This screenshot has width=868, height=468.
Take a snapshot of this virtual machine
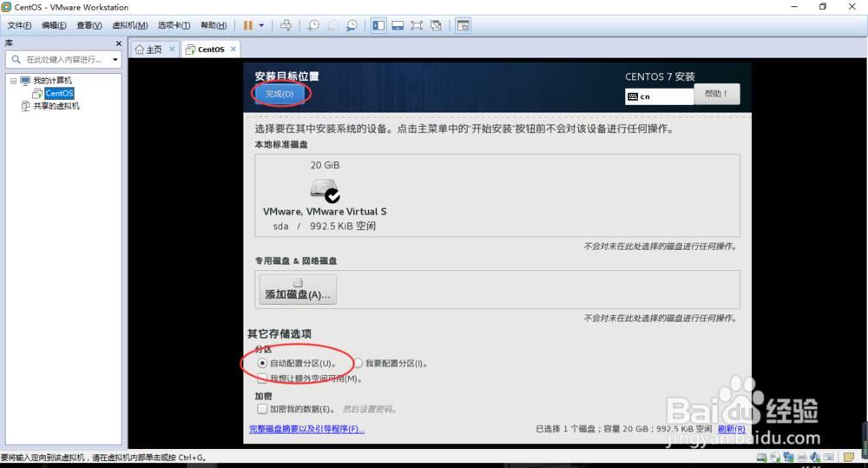(x=313, y=25)
